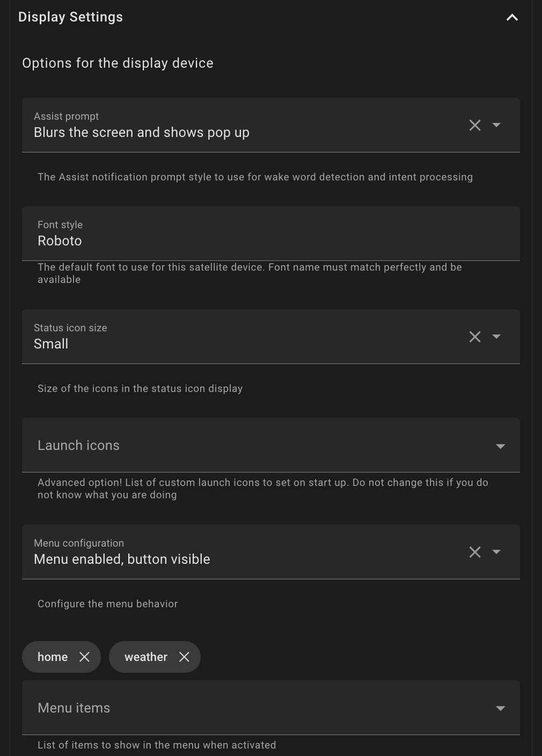The height and width of the screenshot is (756, 542).
Task: Expand the Launch icons dropdown arrow
Action: 500,446
